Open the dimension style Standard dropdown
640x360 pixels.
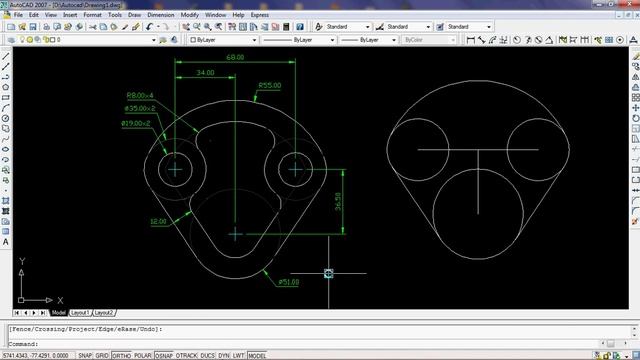click(x=428, y=27)
